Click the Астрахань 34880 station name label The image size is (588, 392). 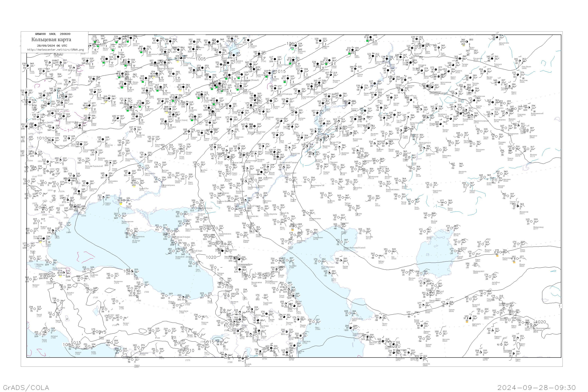(300, 241)
